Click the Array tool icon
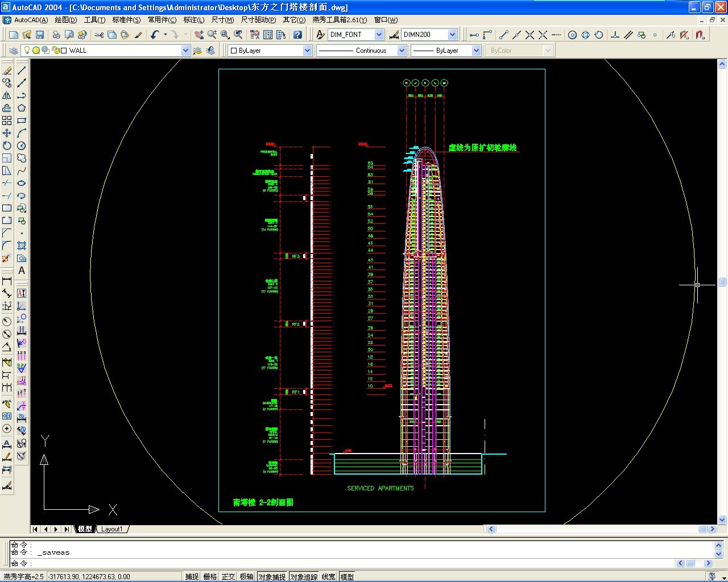Image resolution: width=728 pixels, height=582 pixels. pos(7,120)
